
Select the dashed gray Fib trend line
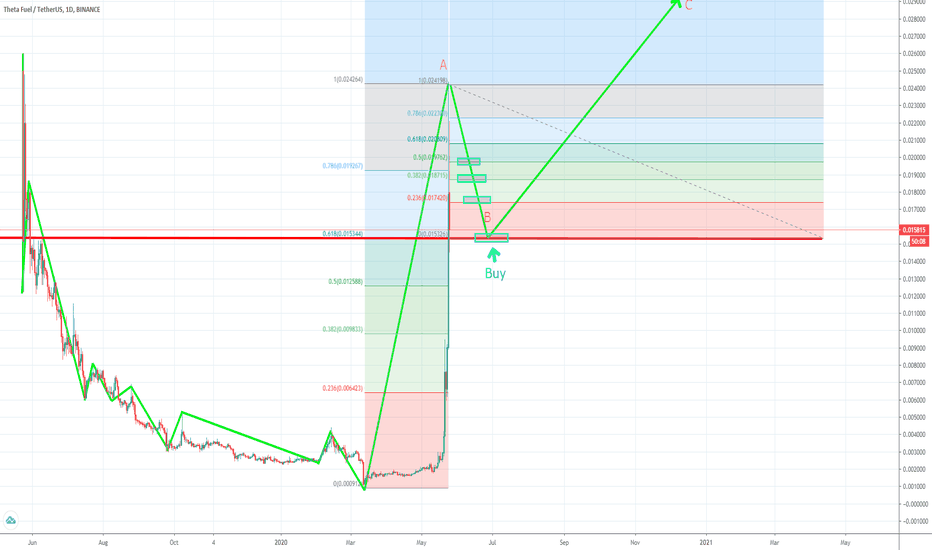636,162
